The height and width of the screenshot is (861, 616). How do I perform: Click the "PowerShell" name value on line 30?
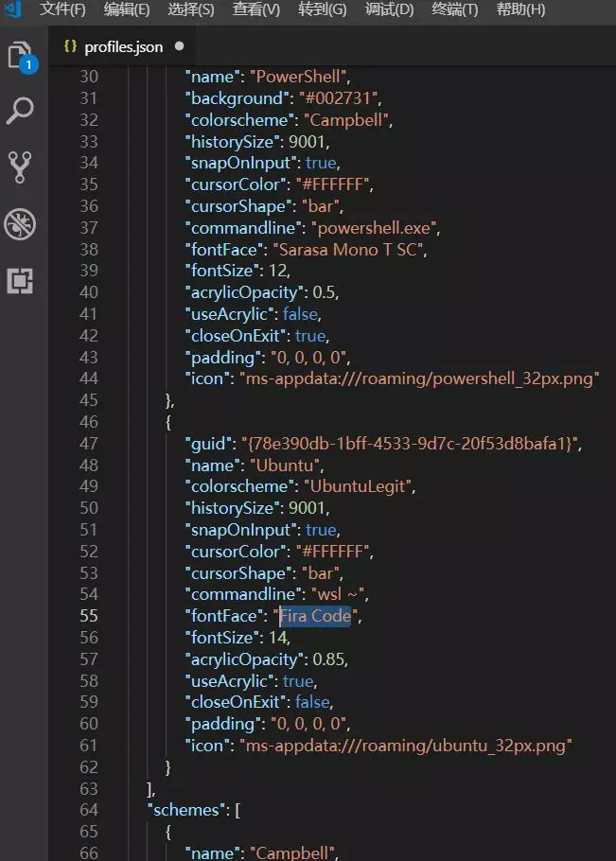click(299, 77)
